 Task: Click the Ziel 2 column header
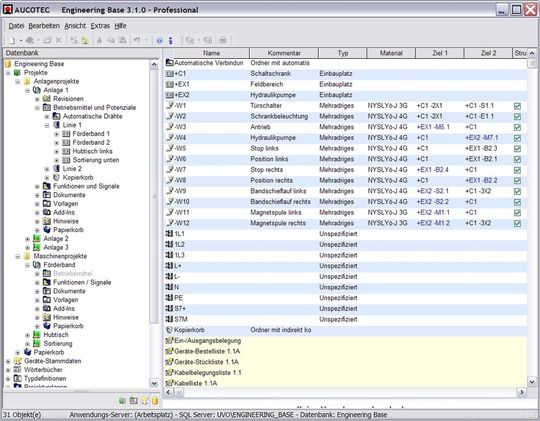(488, 53)
